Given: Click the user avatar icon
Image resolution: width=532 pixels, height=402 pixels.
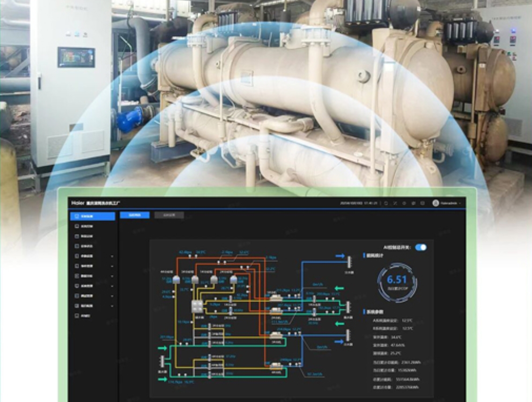Looking at the screenshot, I should [436, 203].
